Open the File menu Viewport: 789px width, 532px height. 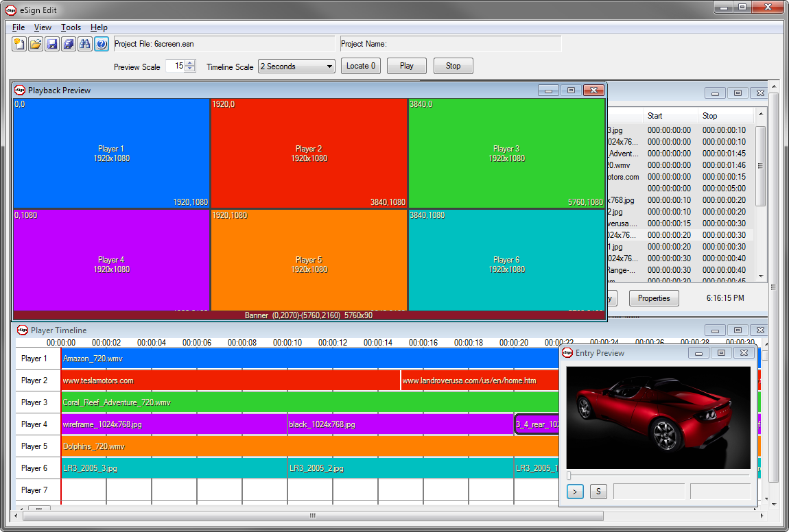[19, 27]
